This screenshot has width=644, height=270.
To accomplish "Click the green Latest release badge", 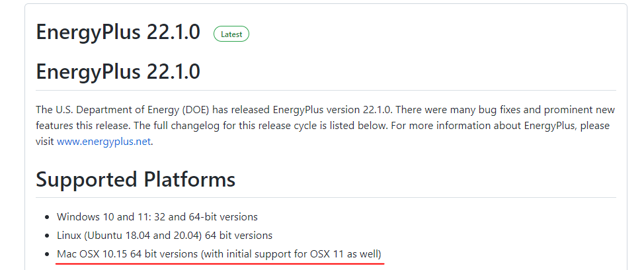I will (231, 34).
